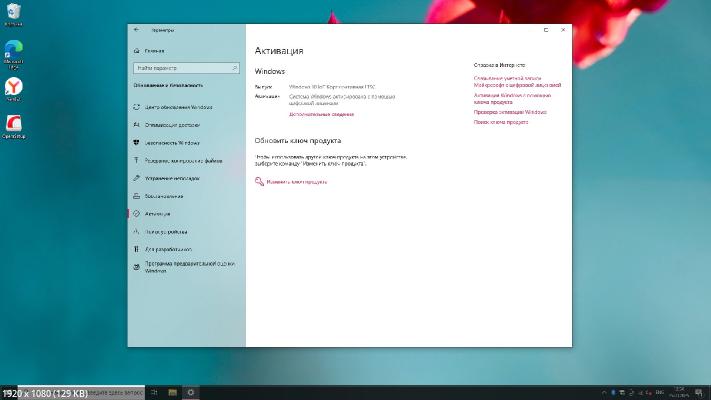The width and height of the screenshot is (711, 400).
Task: Expand the hidden tray icons chevron
Action: click(604, 393)
